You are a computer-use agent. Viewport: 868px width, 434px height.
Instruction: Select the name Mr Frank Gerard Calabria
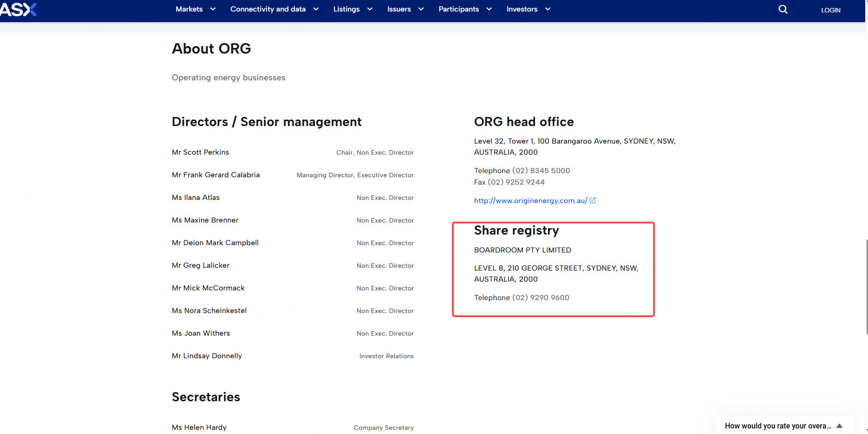[216, 175]
